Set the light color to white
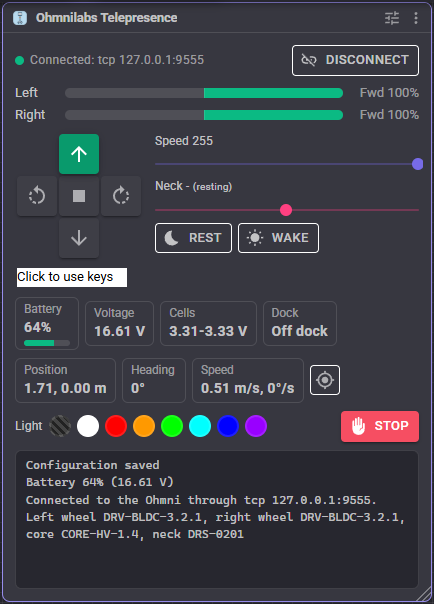 point(88,426)
